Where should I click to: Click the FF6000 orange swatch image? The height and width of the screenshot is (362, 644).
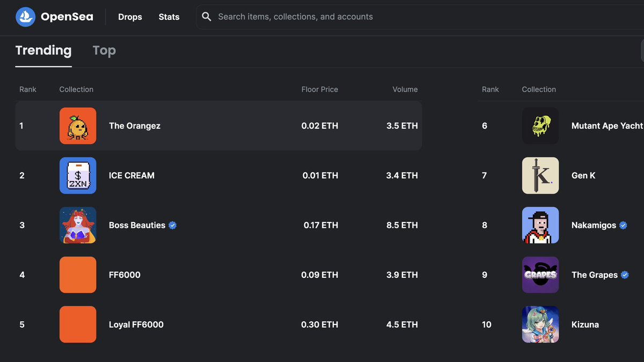78,275
